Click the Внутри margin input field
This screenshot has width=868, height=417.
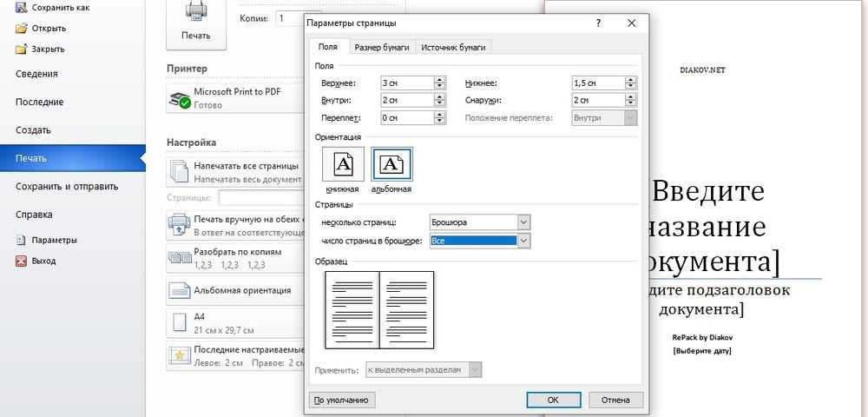pos(405,101)
